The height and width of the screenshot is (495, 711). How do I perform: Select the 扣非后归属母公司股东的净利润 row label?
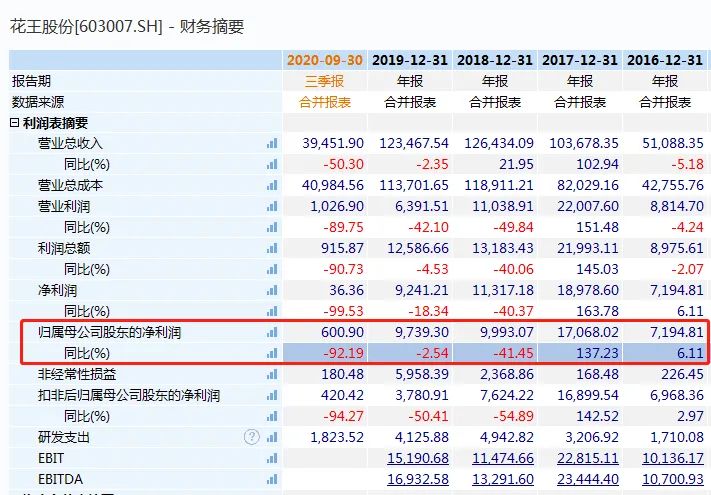129,395
